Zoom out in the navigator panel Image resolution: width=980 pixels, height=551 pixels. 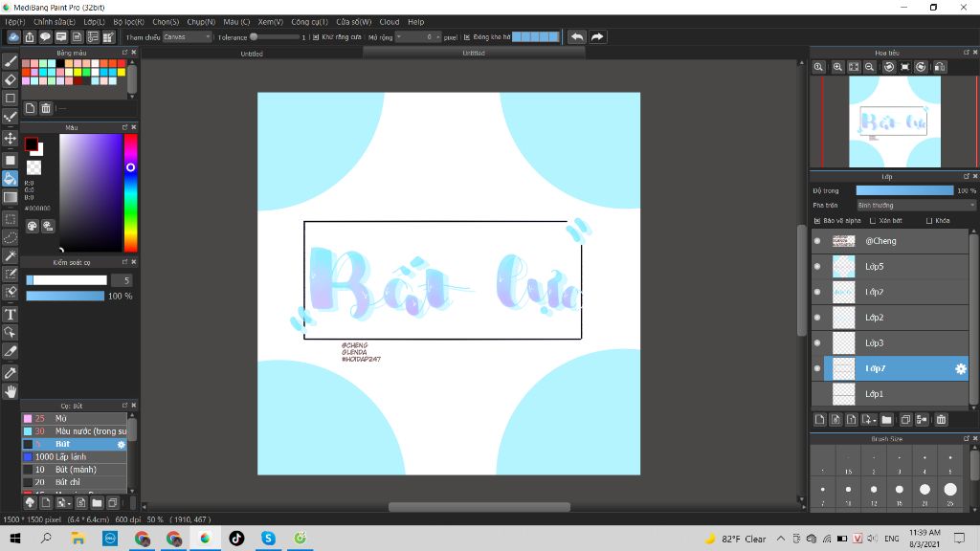(869, 67)
